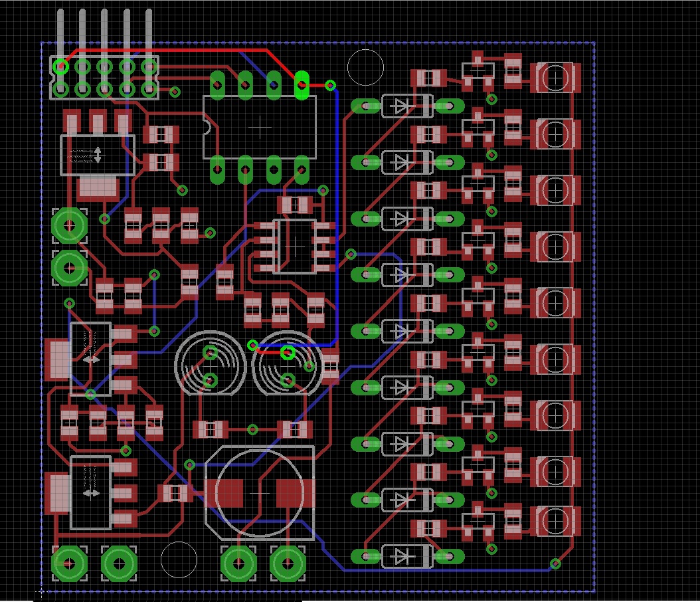Viewport: 700px width, 602px height.
Task: Click the right round capacitor footprint beside it
Action: [287, 367]
